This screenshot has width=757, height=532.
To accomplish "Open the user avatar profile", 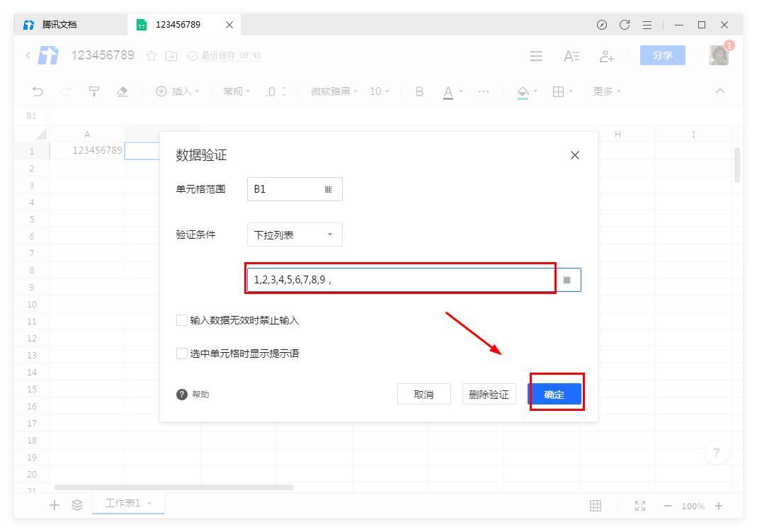I will click(719, 55).
